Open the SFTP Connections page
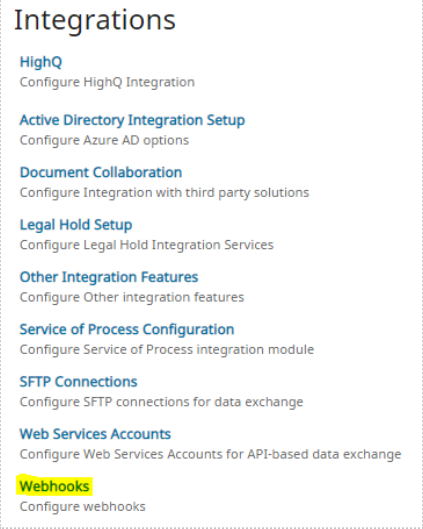 [x=79, y=382]
